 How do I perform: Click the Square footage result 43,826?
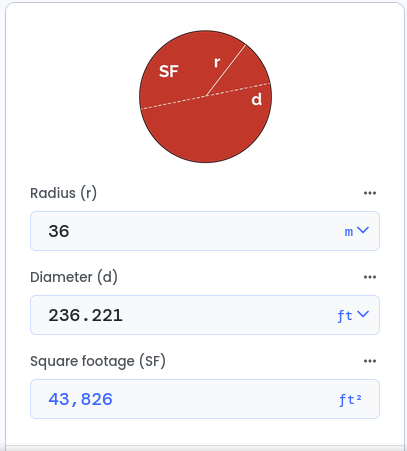[81, 399]
